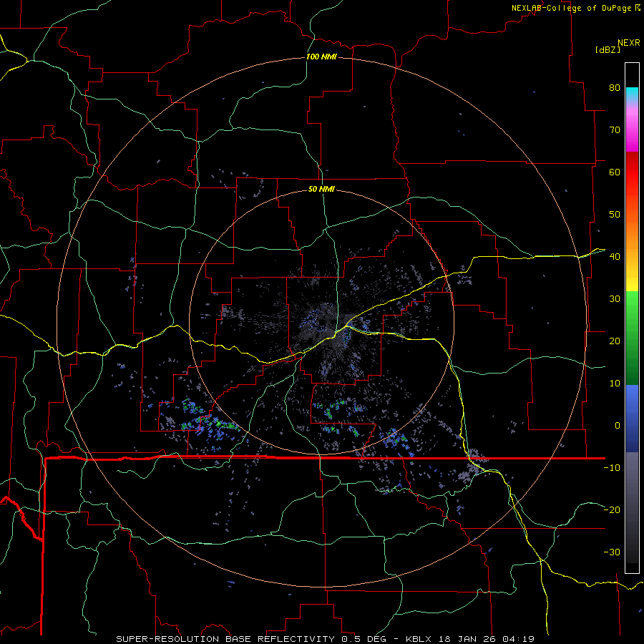Click the Super-Resolution Base Reflectivity caption
Image resolution: width=644 pixels, height=644 pixels.
(224, 639)
